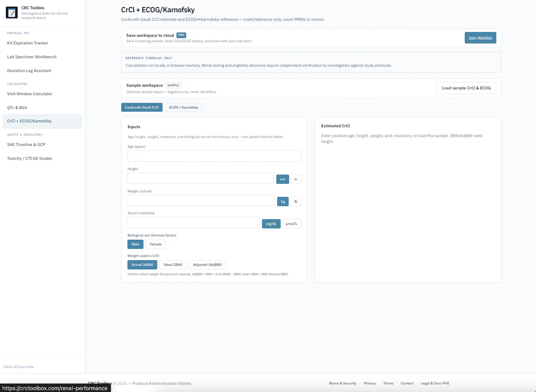This screenshot has height=392, width=536.
Task: Click the 'Sample workspace' title
Action: (144, 85)
